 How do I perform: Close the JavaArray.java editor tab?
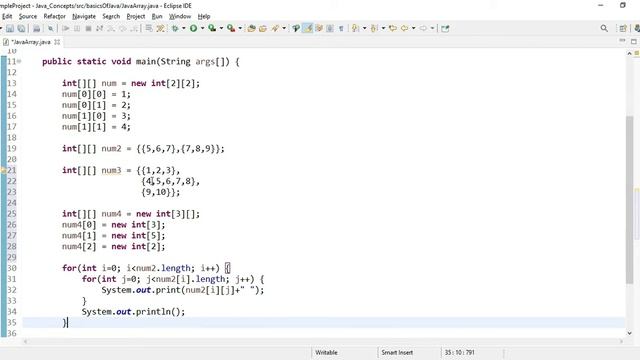57,42
